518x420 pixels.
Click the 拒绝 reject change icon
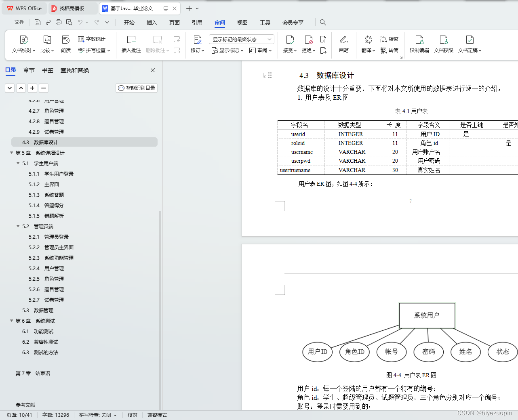[309, 40]
